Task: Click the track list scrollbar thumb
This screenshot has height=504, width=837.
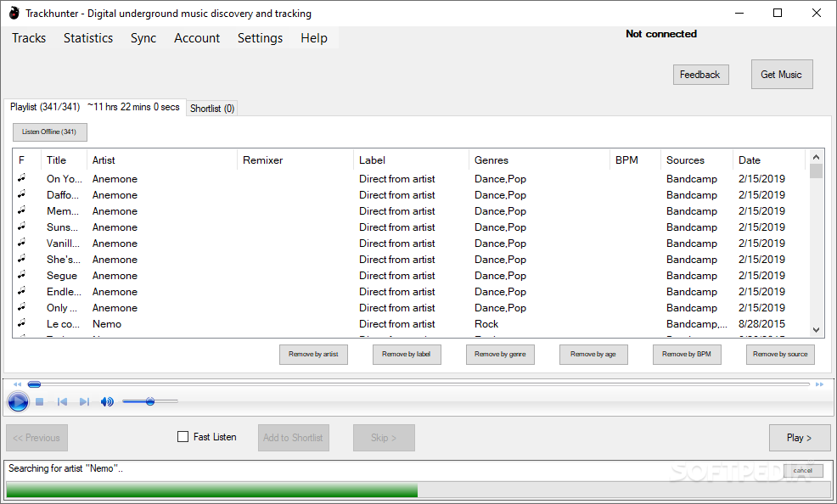Action: click(x=816, y=171)
